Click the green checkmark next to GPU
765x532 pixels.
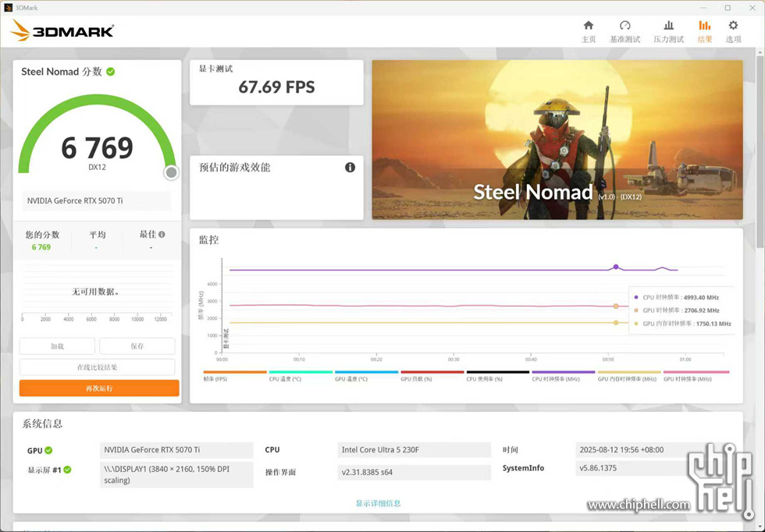click(48, 450)
